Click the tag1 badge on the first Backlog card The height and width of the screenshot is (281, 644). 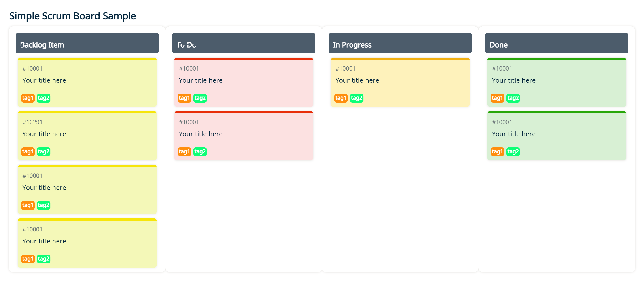pos(28,98)
